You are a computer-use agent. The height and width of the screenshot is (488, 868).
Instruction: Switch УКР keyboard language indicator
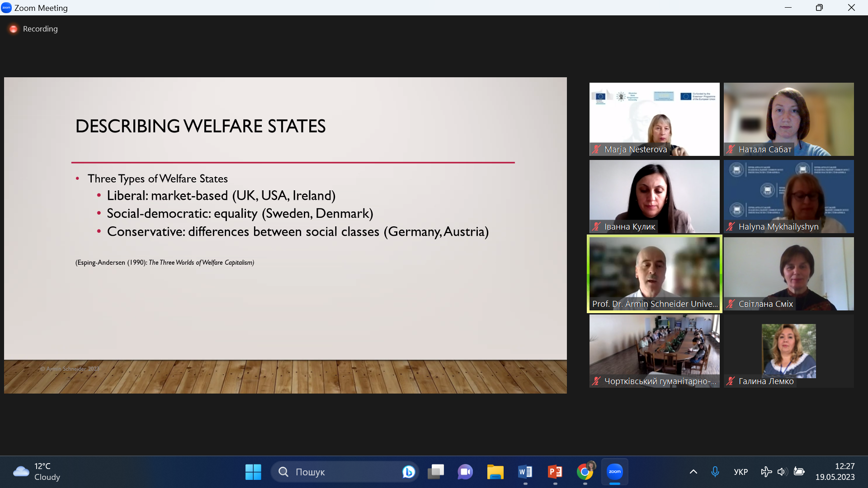741,472
